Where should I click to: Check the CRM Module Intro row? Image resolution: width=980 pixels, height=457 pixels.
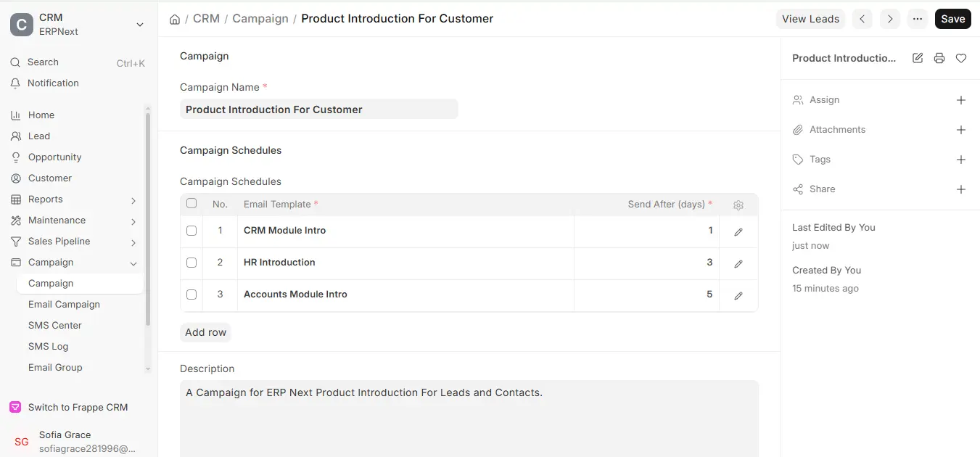click(x=192, y=231)
